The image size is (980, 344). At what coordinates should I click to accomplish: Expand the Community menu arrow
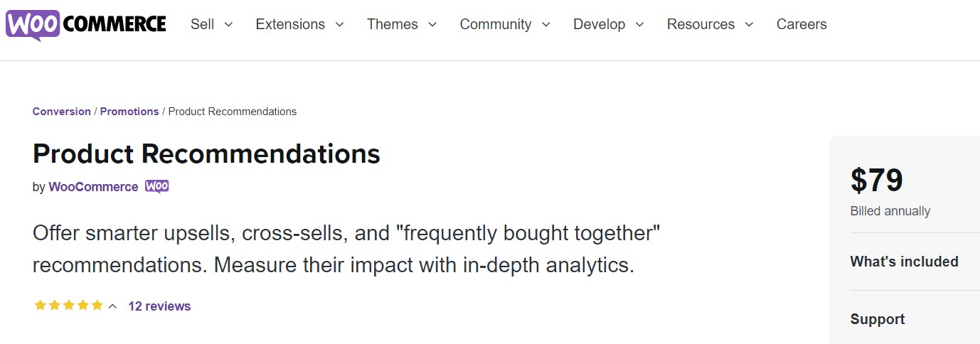click(x=545, y=24)
